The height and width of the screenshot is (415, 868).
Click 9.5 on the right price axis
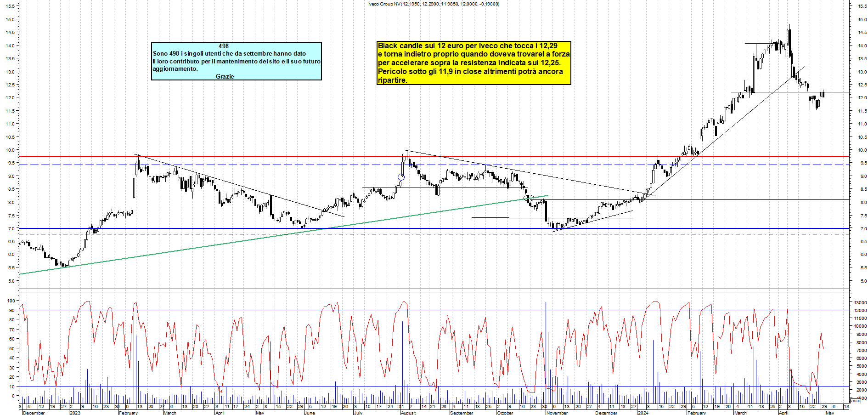[x=863, y=163]
